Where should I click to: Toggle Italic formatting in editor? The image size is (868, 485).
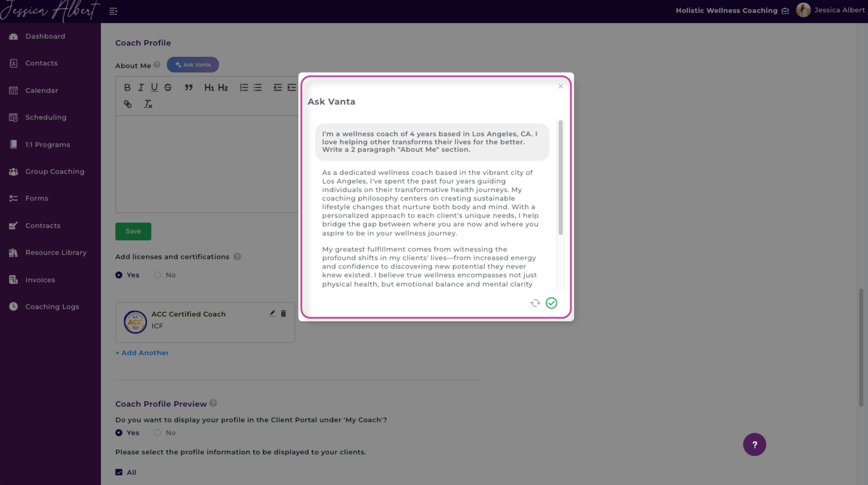pyautogui.click(x=141, y=88)
